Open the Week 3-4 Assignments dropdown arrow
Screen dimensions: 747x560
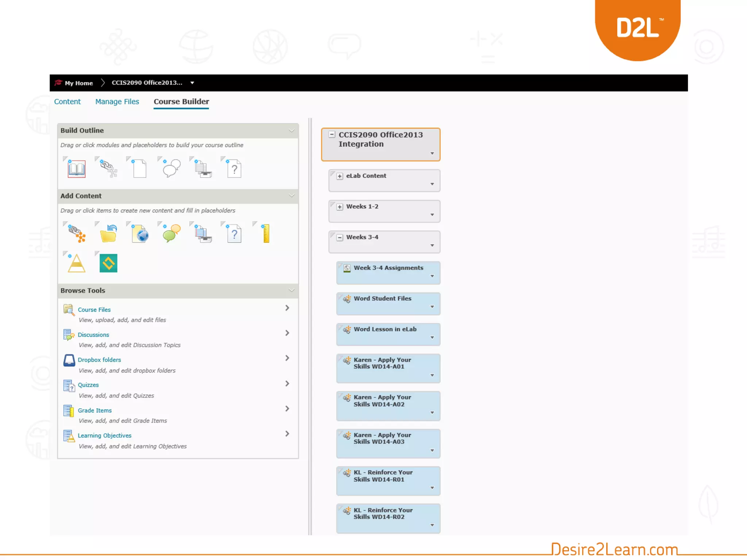[x=432, y=276]
